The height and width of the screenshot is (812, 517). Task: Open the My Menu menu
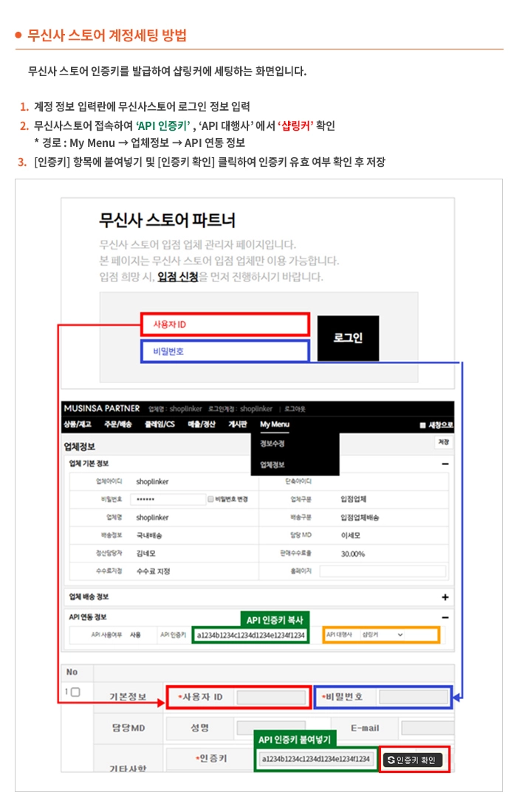tap(275, 424)
